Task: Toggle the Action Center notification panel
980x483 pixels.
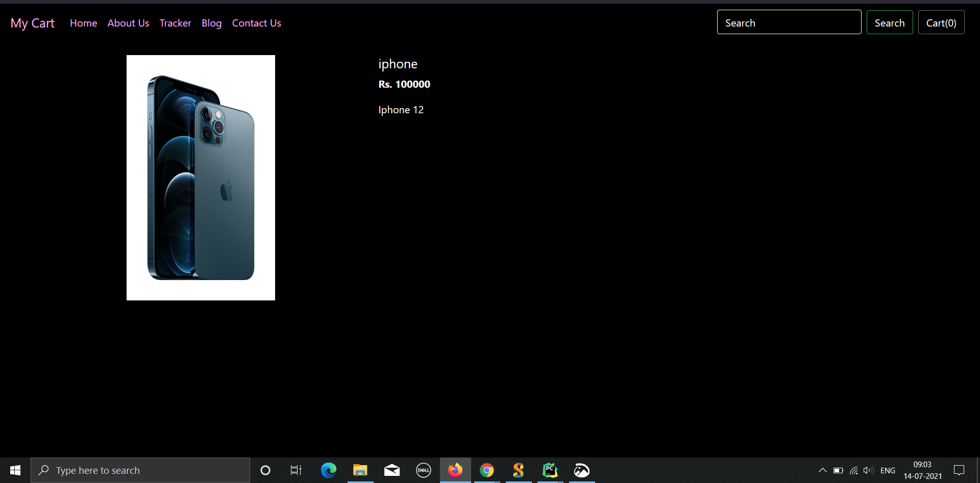Action: 959,470
